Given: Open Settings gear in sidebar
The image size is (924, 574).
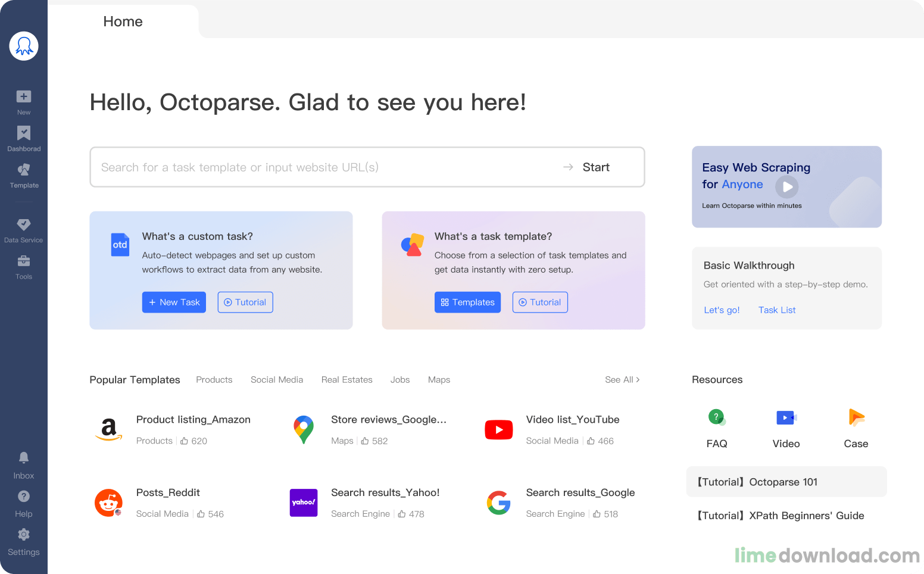Looking at the screenshot, I should click(x=24, y=535).
